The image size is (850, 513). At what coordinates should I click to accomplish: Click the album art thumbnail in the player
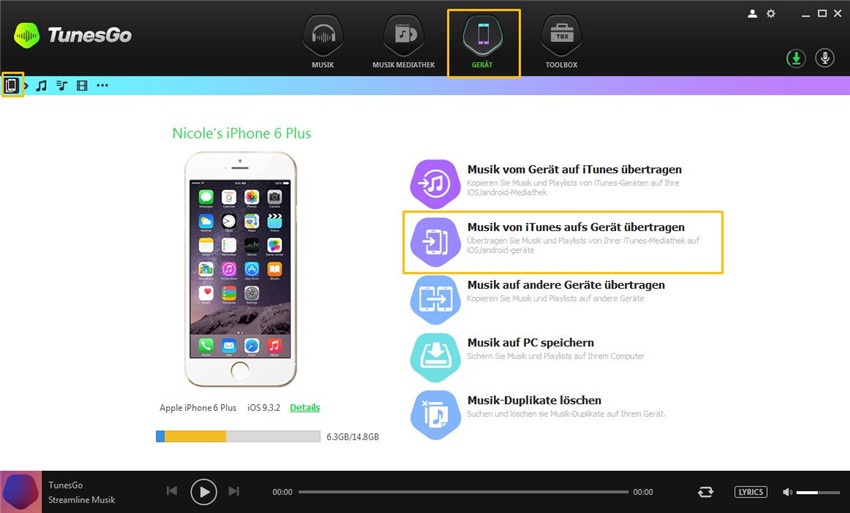[21, 492]
